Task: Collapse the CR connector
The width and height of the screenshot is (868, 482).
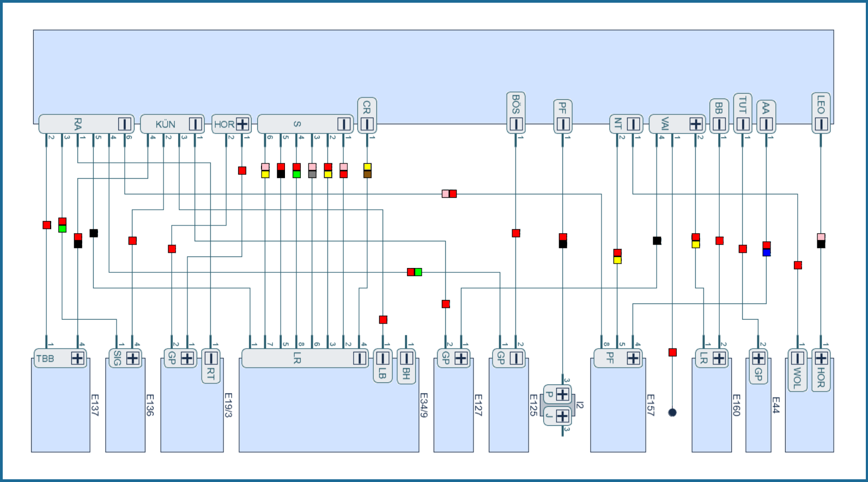Action: click(x=367, y=124)
